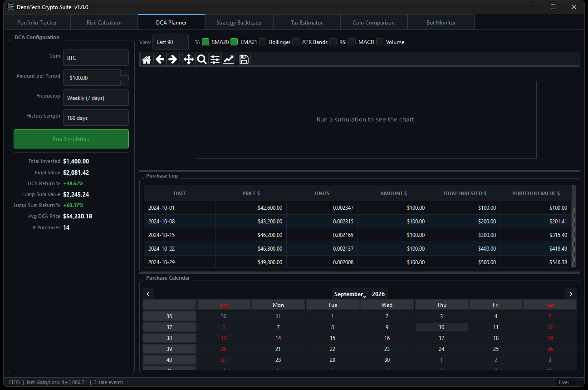Click the Live indicator in status bar
Image resolution: width=588 pixels, height=390 pixels.
pos(567,382)
